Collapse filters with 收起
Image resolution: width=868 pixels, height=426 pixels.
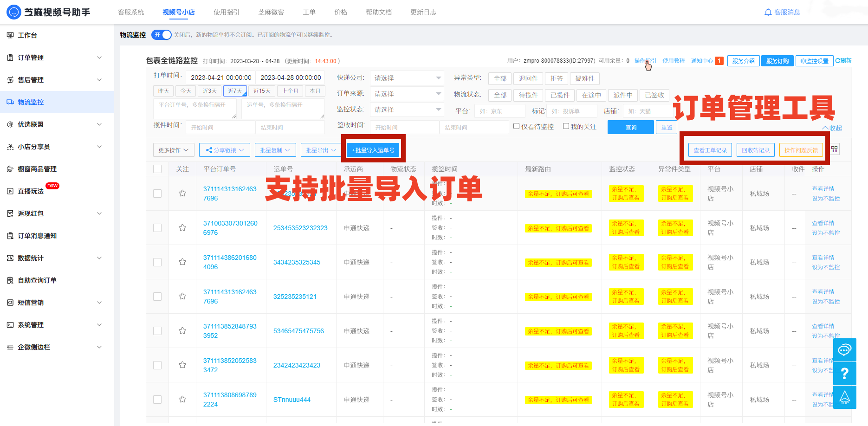(832, 128)
